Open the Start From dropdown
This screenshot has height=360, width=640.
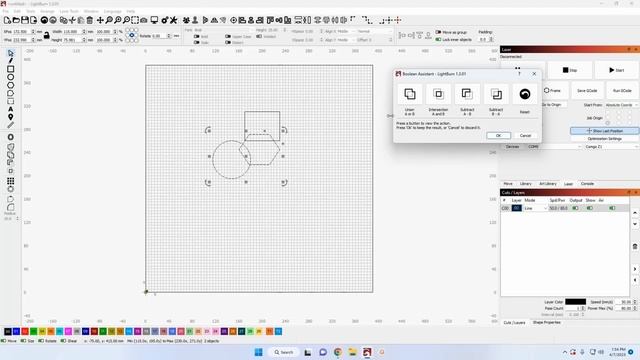pyautogui.click(x=621, y=105)
